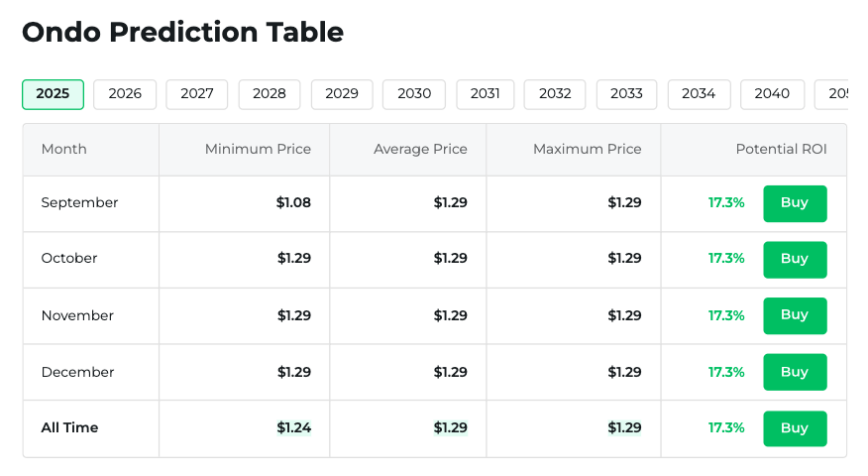Click Buy in the All Time row
Image resolution: width=868 pixels, height=476 pixels.
point(795,428)
